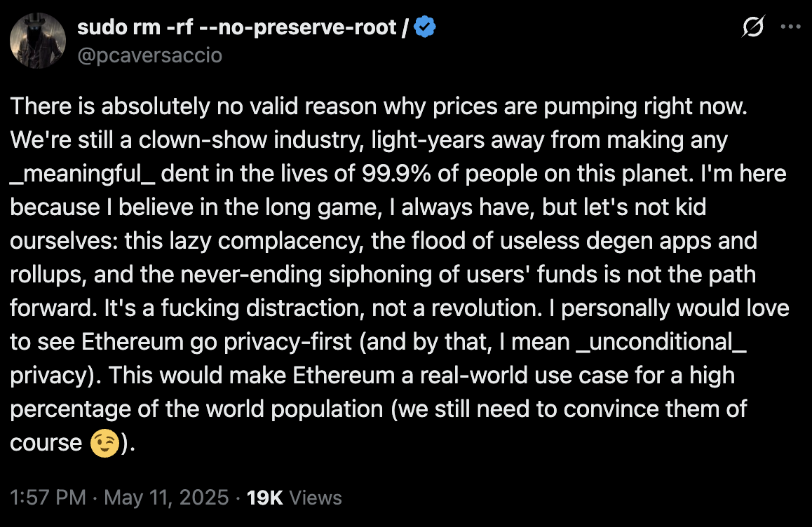Open the sudo rm -rf display name
The width and height of the screenshot is (812, 527).
(243, 27)
